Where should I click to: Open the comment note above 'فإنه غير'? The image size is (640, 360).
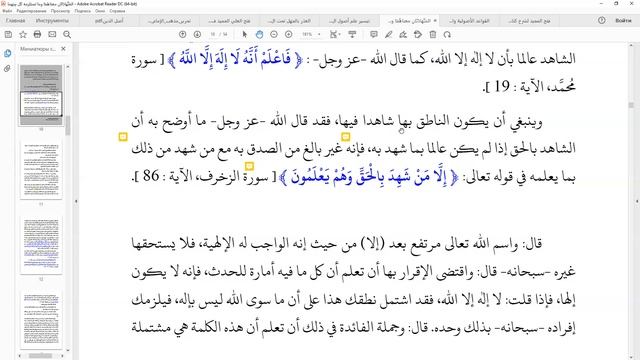(x=345, y=137)
